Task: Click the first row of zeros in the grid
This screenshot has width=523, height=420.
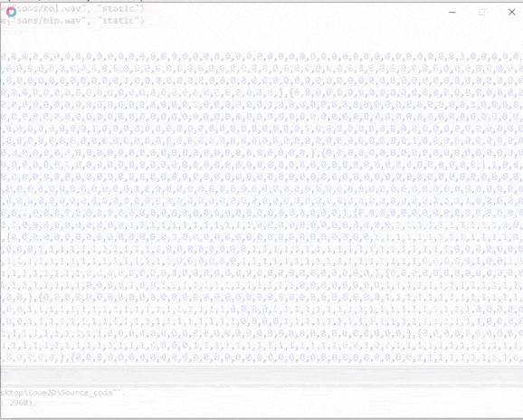Action: pos(261,57)
